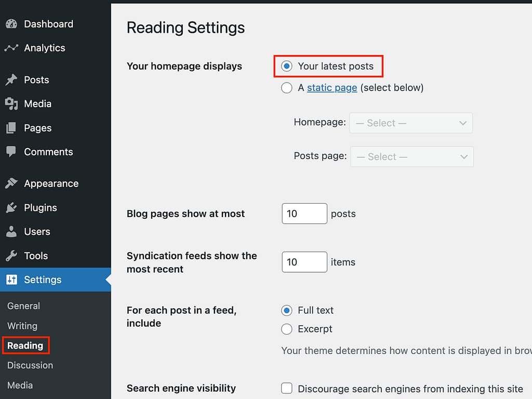This screenshot has height=399, width=532.
Task: Select the Excerpt feed option
Action: pos(286,329)
